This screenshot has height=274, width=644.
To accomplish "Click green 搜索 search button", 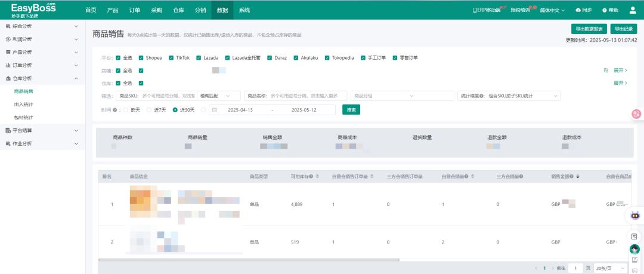I will point(351,110).
